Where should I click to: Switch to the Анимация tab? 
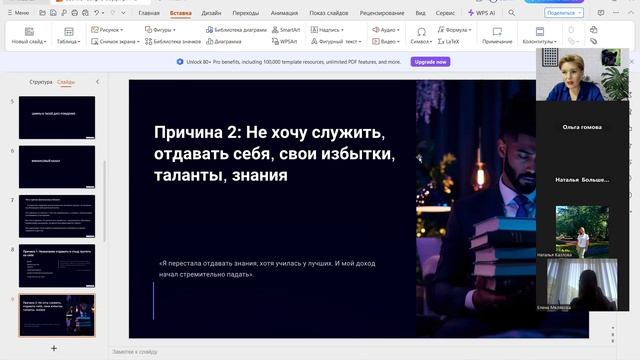284,13
